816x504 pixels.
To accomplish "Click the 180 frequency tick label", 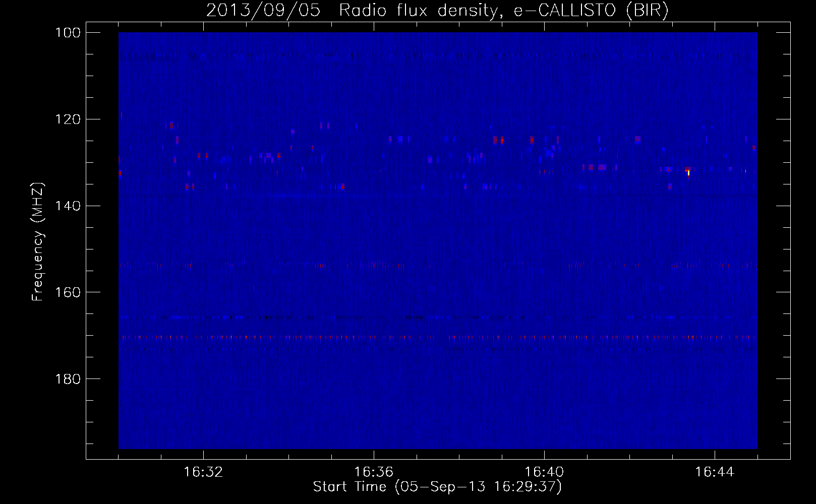I will click(x=69, y=379).
